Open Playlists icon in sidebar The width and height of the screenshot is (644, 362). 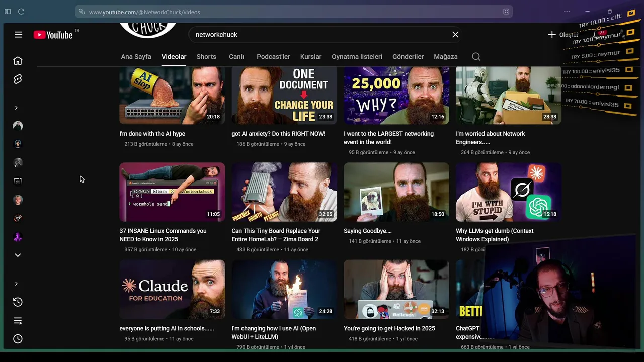click(18, 321)
